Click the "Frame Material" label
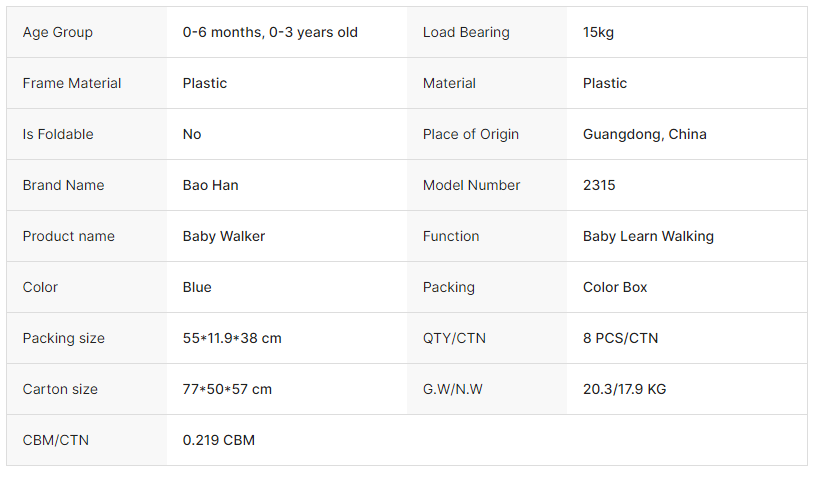This screenshot has width=817, height=477. click(x=72, y=83)
